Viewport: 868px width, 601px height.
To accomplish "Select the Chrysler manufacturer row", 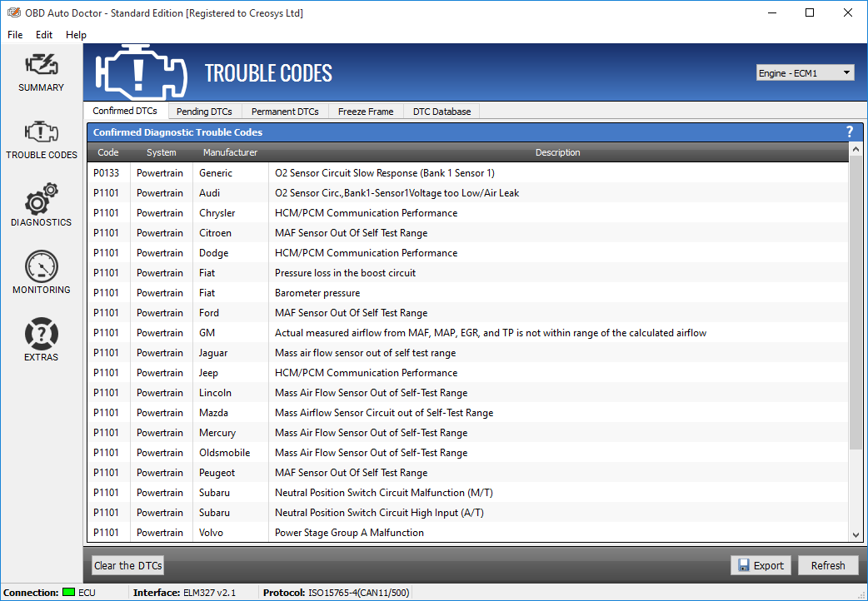I will click(468, 212).
